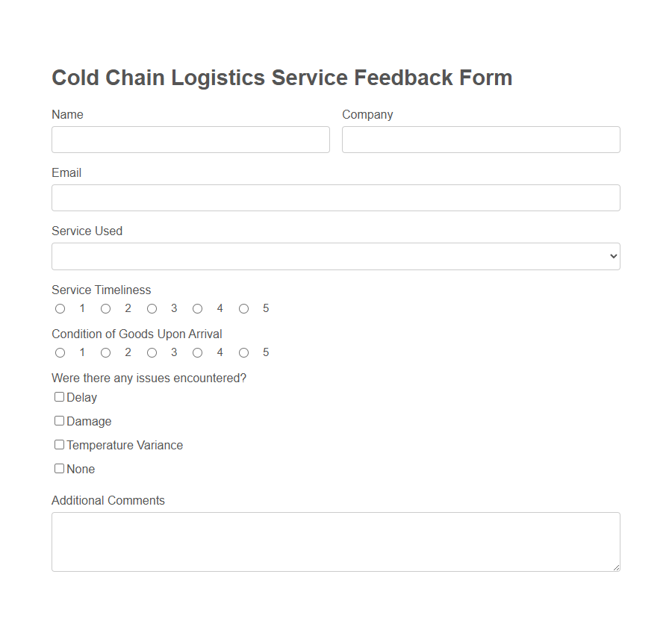
Task: Choose 5 for Service Timeliness
Action: point(243,308)
